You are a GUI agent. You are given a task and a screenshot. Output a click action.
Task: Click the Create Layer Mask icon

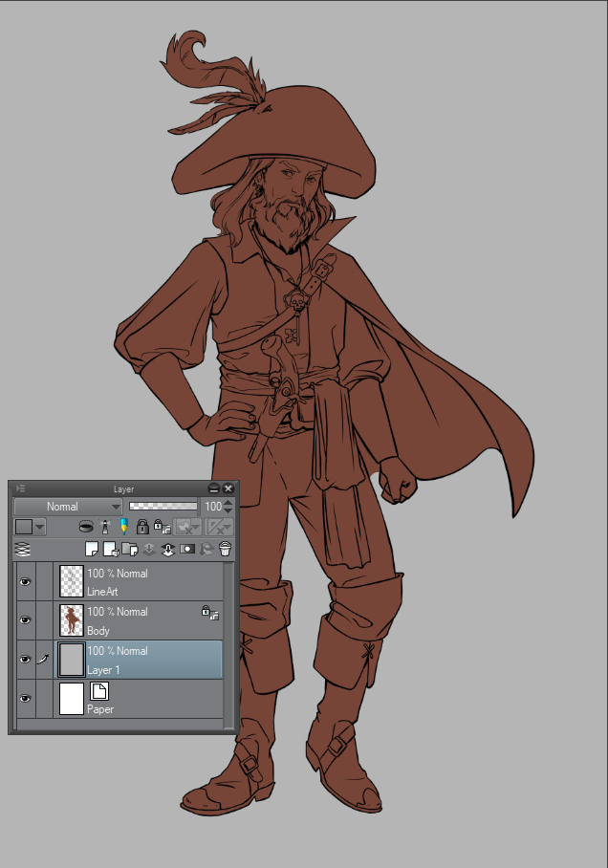[187, 549]
